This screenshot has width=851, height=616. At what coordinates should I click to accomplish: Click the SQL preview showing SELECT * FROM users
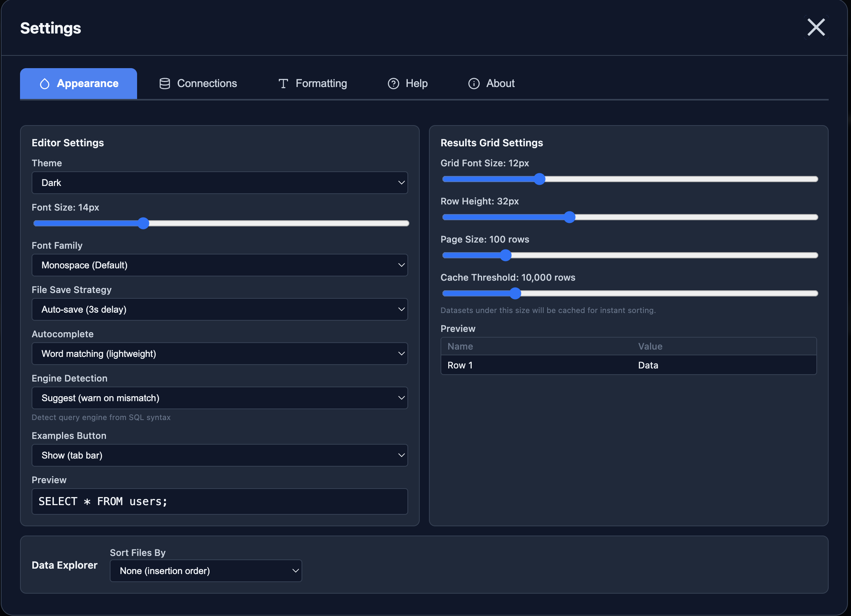coord(219,501)
